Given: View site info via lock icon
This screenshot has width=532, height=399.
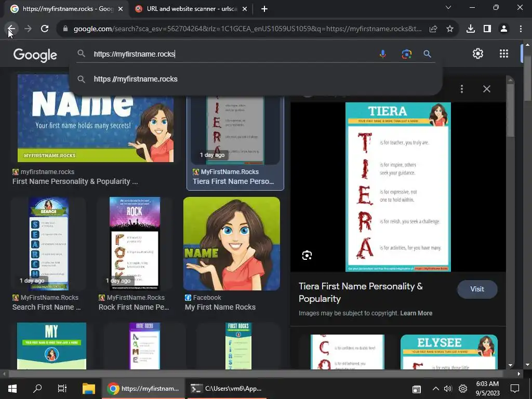Looking at the screenshot, I should click(x=65, y=29).
